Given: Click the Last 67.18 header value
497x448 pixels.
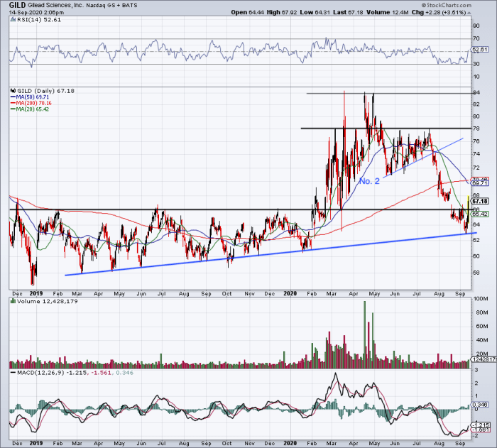Looking at the screenshot, I should coord(348,12).
